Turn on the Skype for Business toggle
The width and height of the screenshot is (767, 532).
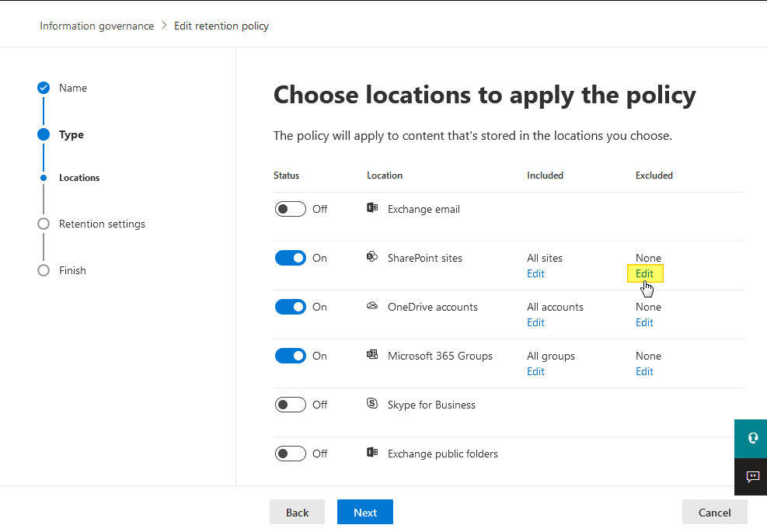[x=291, y=405]
